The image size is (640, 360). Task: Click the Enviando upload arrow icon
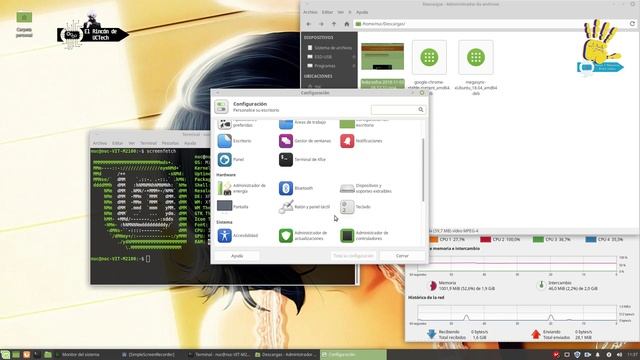[536, 334]
